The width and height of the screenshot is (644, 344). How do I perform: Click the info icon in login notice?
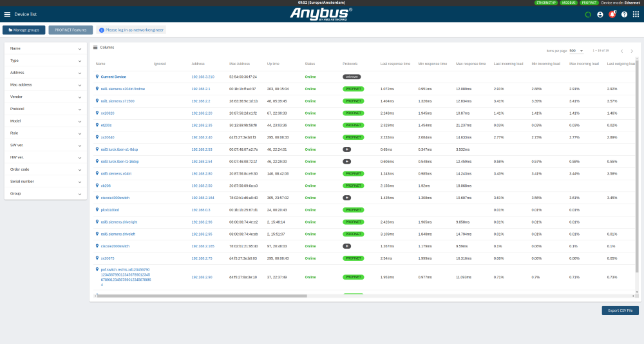pos(102,30)
